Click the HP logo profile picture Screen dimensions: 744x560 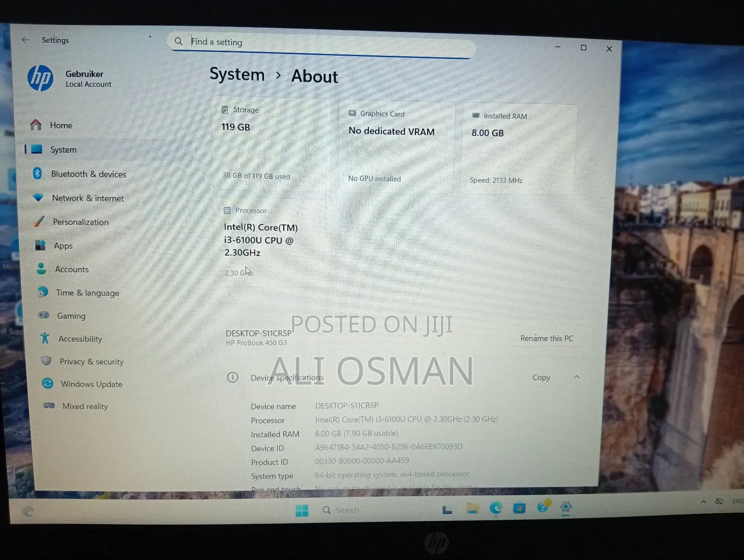coord(40,78)
